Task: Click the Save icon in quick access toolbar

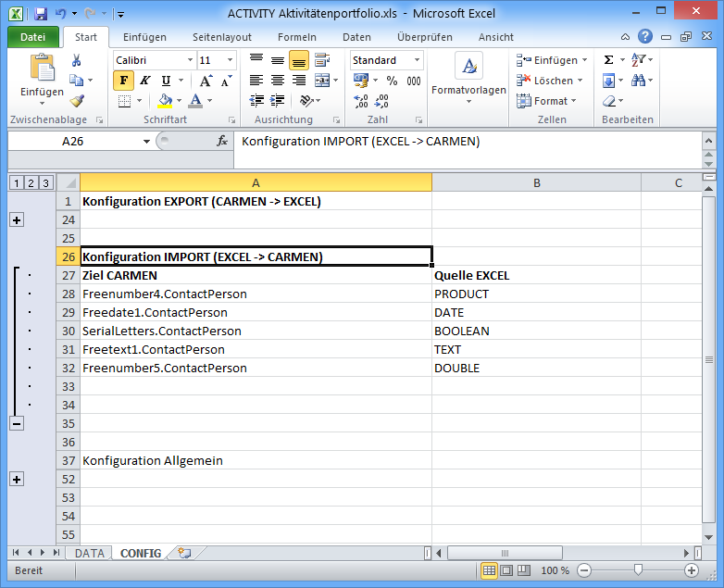Action: [40, 14]
